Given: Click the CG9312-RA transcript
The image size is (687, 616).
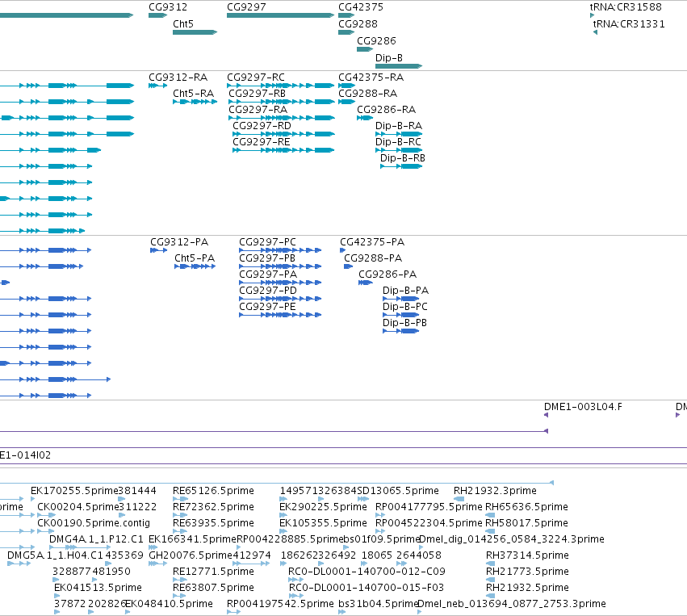Looking at the screenshot, I should 157,86.
